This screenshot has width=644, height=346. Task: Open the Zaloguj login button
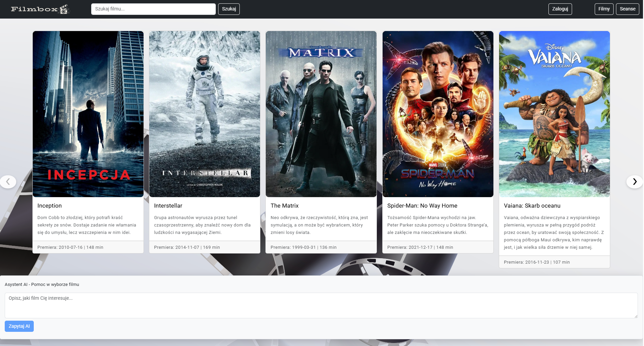pos(560,9)
